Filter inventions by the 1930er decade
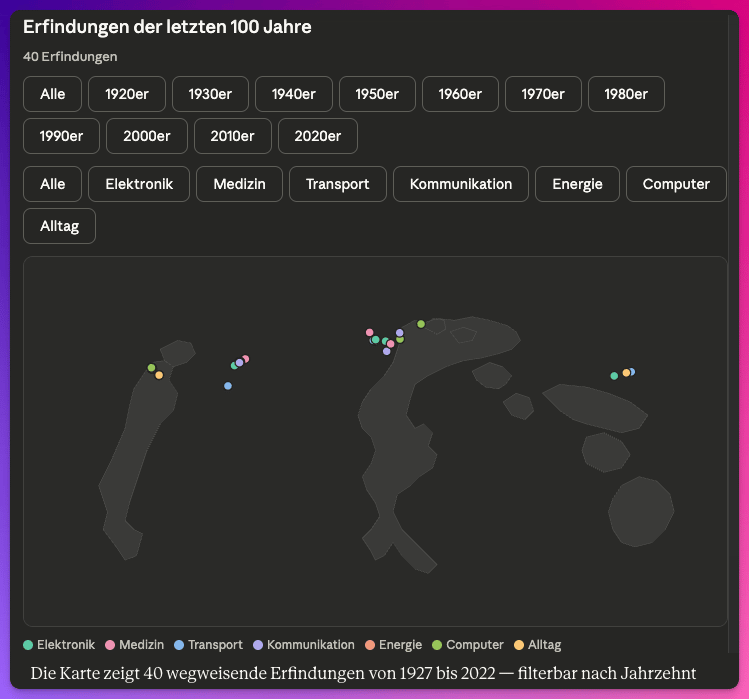 pos(210,94)
